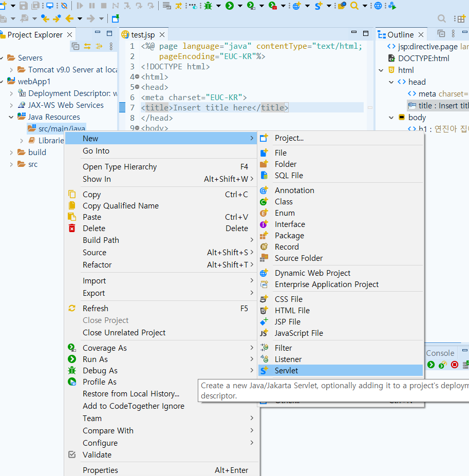This screenshot has height=476, width=469.
Task: Click the Save All toolbar icon
Action: (x=36, y=6)
